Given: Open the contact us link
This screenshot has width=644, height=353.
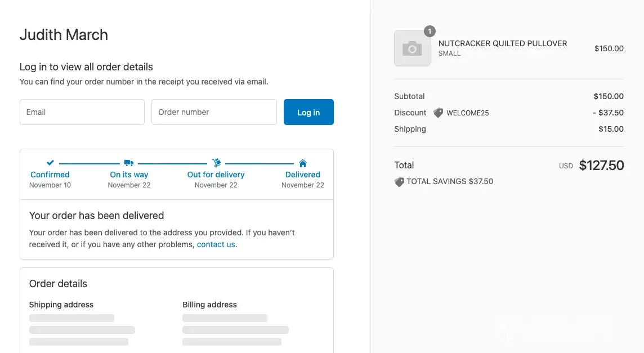Looking at the screenshot, I should 216,244.
